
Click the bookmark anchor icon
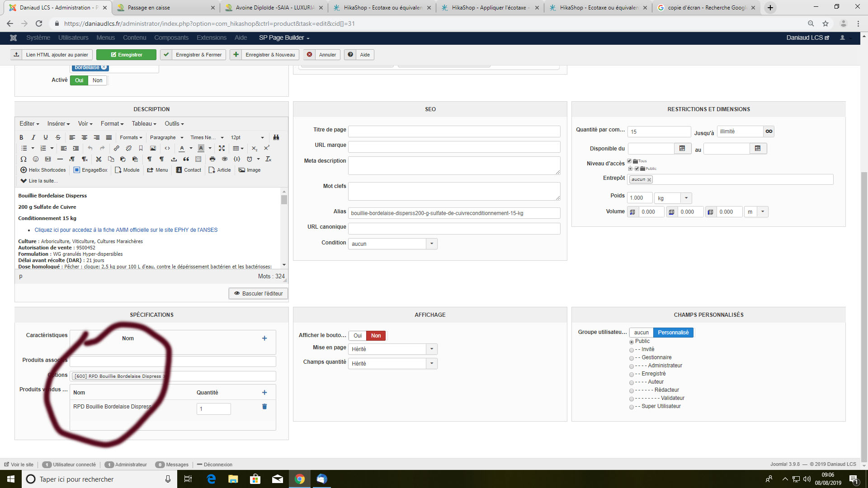click(141, 148)
